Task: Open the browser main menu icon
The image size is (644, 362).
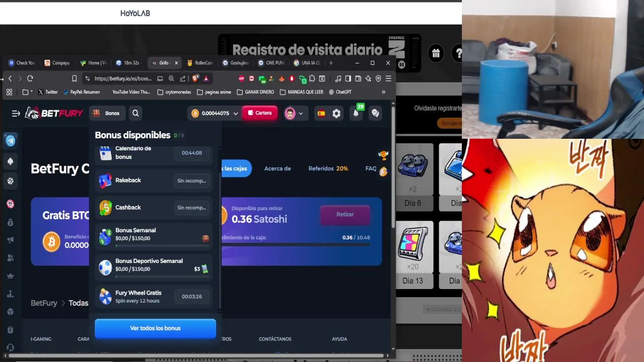Action: [x=388, y=78]
